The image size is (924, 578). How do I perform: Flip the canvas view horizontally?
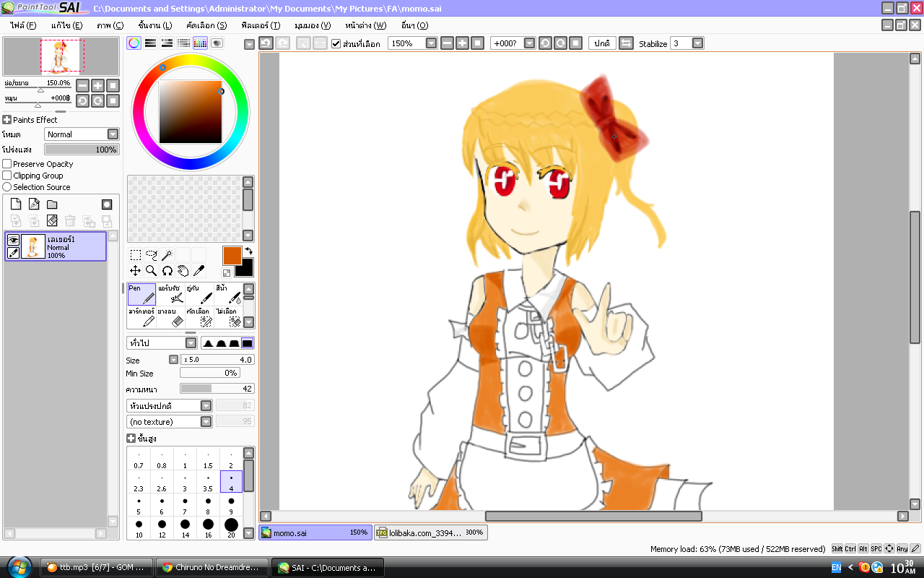(626, 43)
